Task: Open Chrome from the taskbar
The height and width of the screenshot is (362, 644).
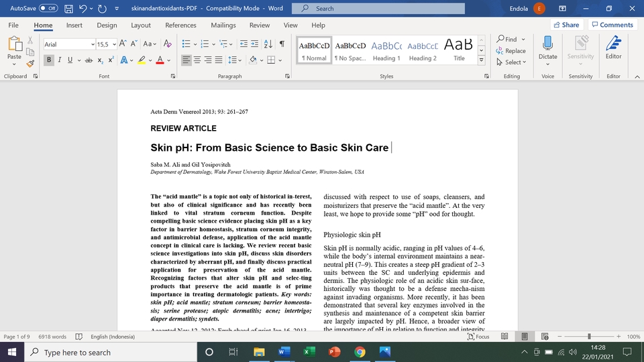Action: pyautogui.click(x=360, y=352)
